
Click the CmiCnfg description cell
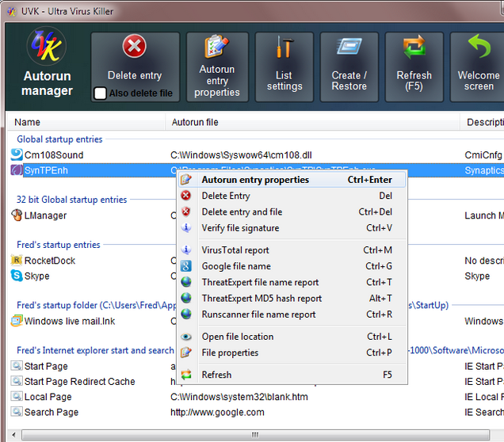click(483, 154)
